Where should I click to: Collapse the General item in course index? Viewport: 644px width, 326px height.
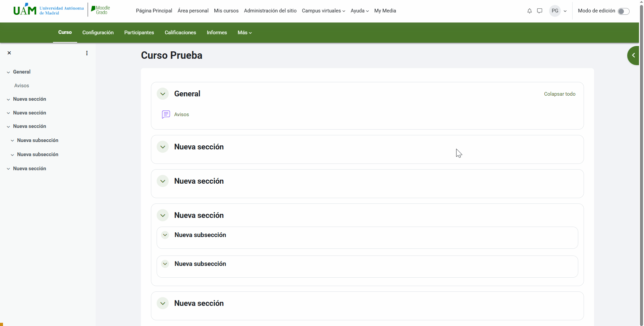(8, 72)
